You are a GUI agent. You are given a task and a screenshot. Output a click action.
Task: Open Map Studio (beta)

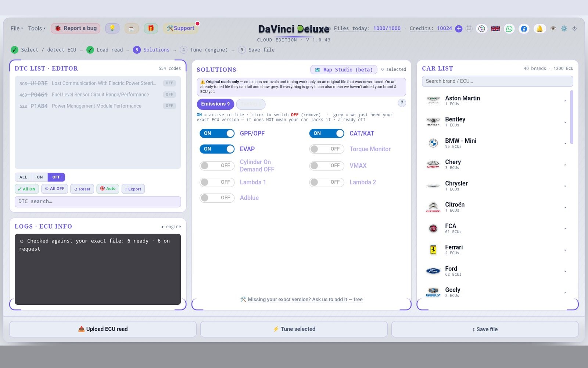pos(344,70)
